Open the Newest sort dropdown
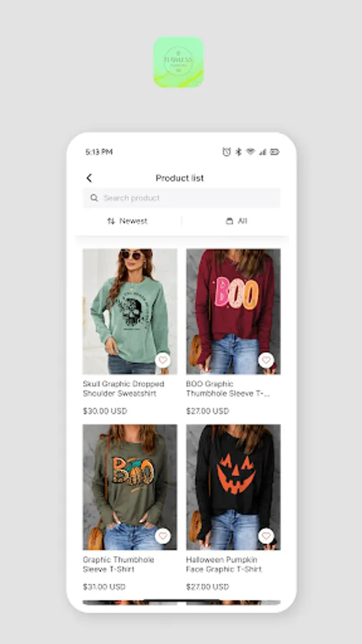The height and width of the screenshot is (644, 362). pyautogui.click(x=127, y=221)
